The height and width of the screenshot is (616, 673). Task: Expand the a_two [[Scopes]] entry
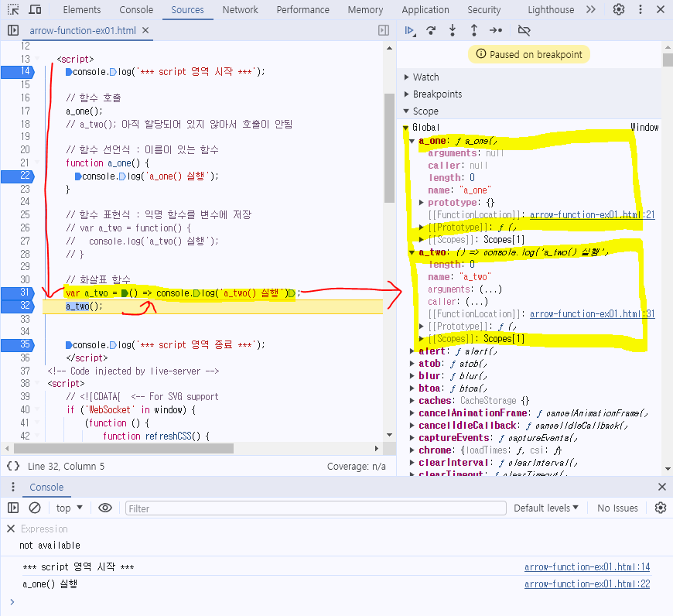(x=421, y=339)
